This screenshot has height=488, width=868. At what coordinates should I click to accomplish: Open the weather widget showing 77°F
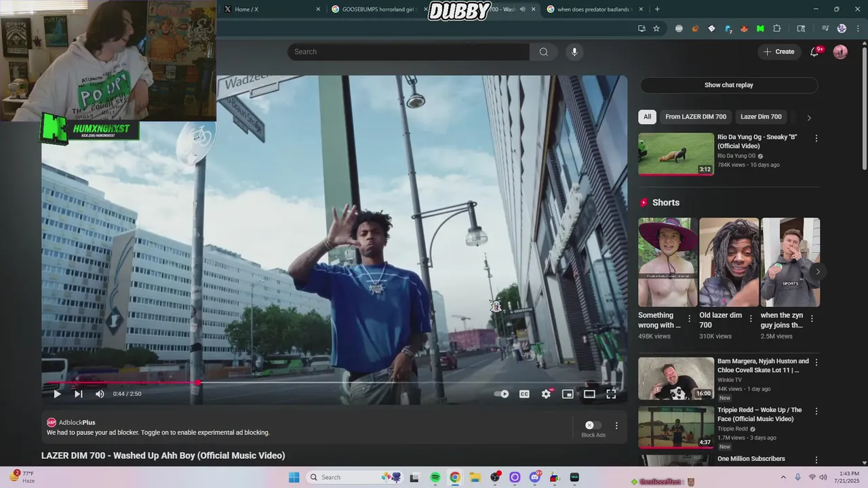(22, 477)
